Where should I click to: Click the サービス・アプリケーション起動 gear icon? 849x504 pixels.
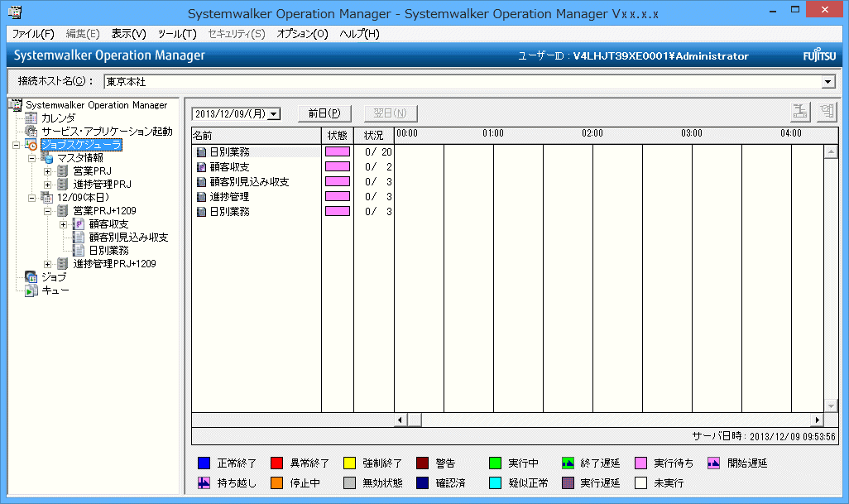(x=31, y=131)
